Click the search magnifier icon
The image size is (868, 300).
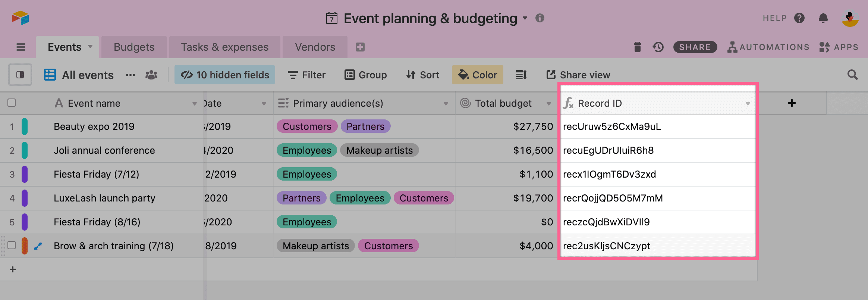click(852, 75)
